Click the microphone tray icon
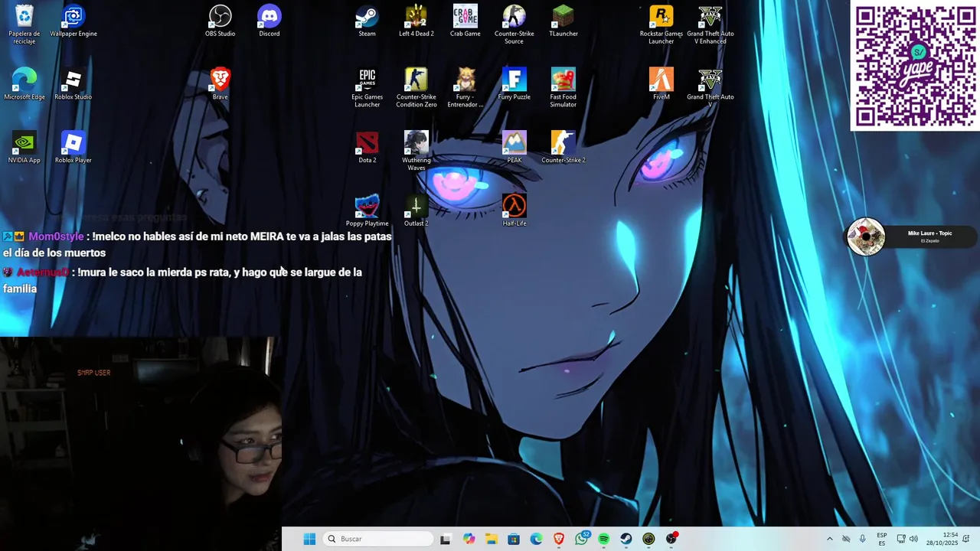 863,539
